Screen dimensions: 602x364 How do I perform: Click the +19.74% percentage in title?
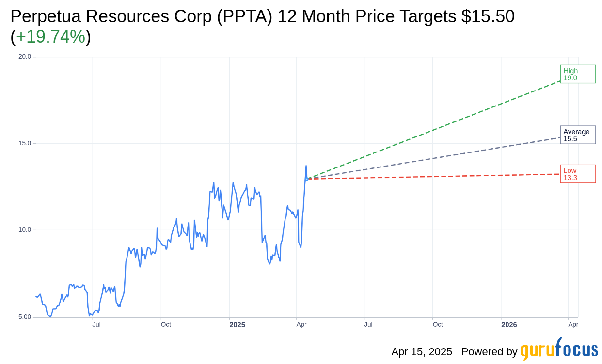[x=50, y=37]
